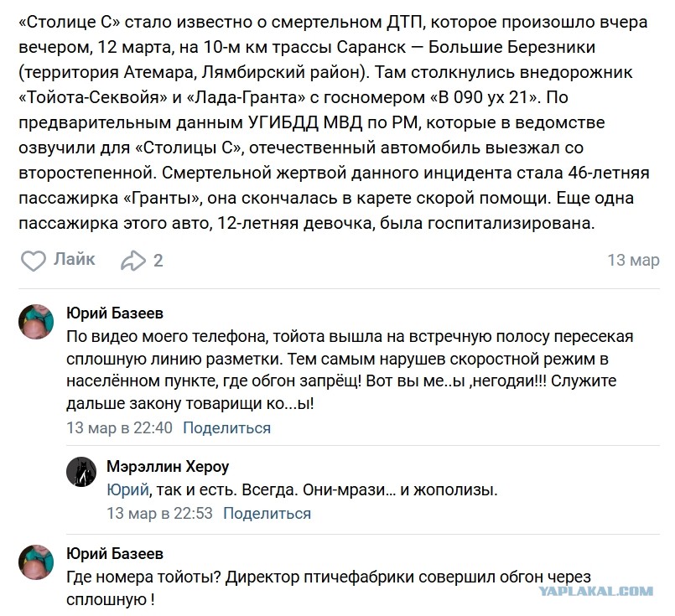Open Мэрэллин Хероу profile name
Viewport: 675px width, 616px height.
point(168,466)
